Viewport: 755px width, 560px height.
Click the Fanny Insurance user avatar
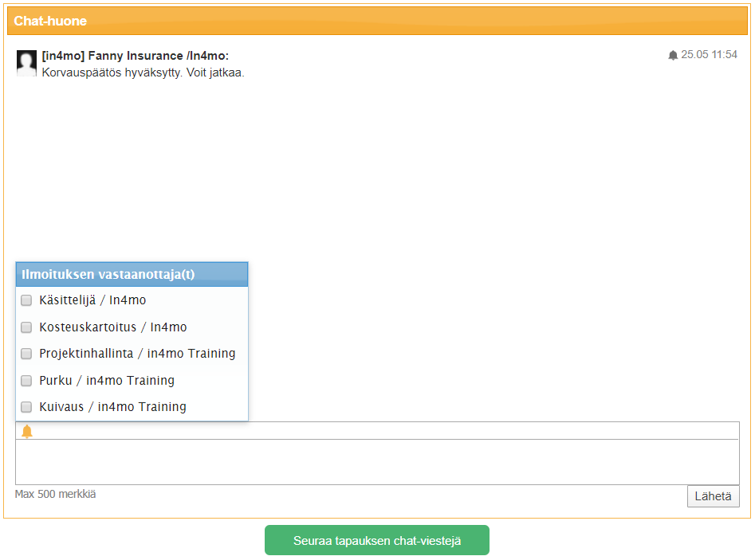pos(26,63)
